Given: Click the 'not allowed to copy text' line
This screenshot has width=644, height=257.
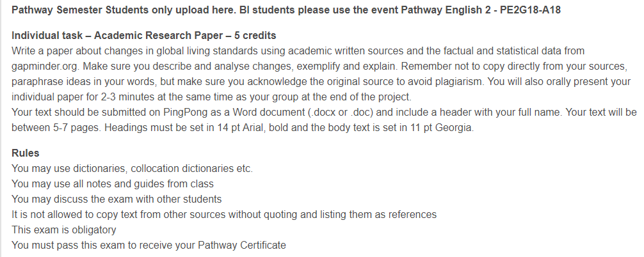Looking at the screenshot, I should click(x=224, y=215).
